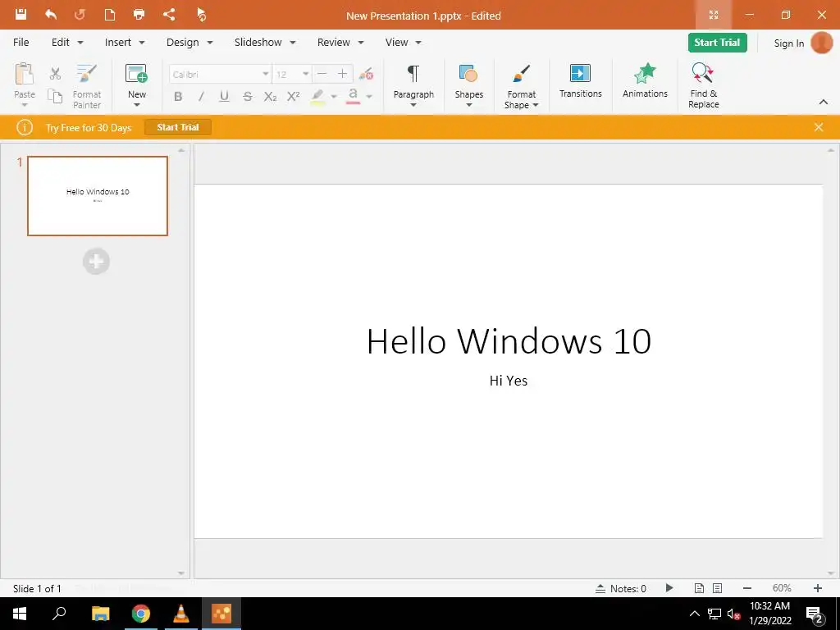This screenshot has height=630, width=840.
Task: Switch to outline view icon in status bar
Action: tap(717, 588)
